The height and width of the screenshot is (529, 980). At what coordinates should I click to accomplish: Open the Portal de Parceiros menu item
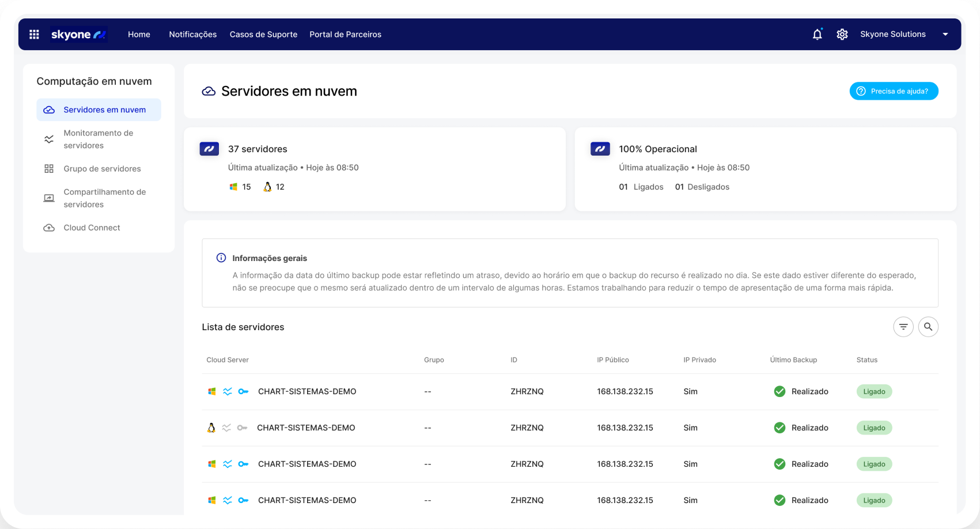coord(345,34)
